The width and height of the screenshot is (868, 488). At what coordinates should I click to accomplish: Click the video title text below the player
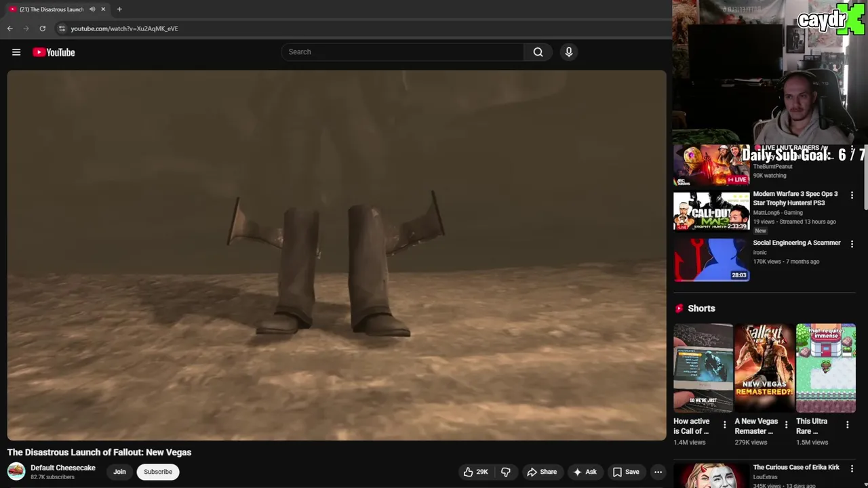coord(100,452)
